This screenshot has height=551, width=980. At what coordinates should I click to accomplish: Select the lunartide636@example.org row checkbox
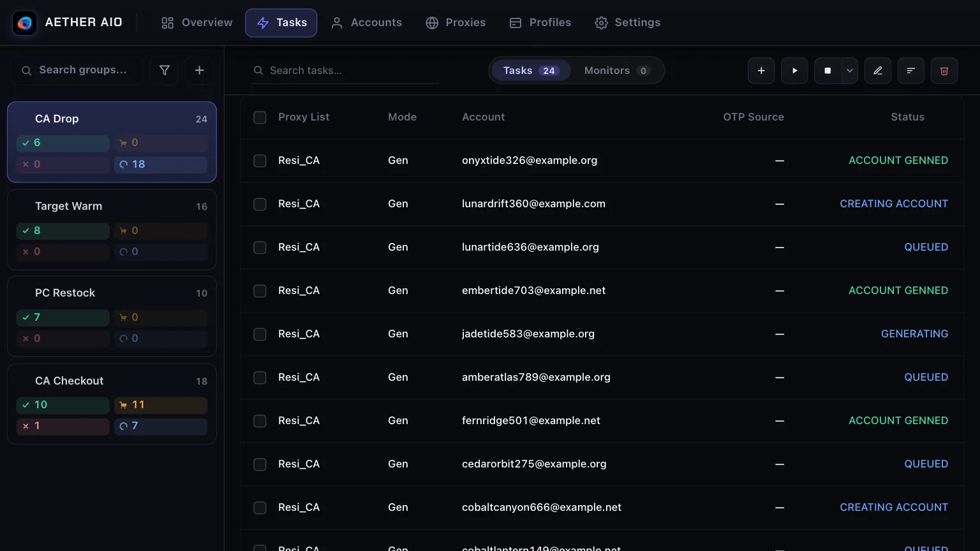click(260, 247)
